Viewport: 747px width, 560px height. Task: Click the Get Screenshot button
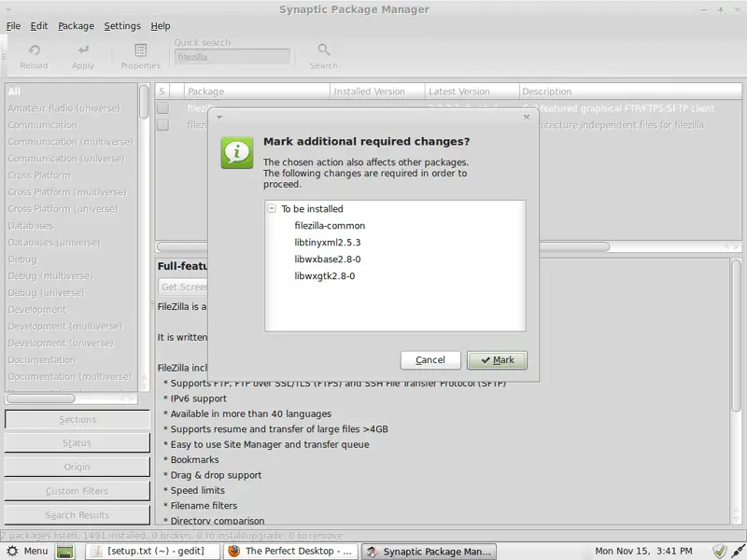tap(183, 287)
